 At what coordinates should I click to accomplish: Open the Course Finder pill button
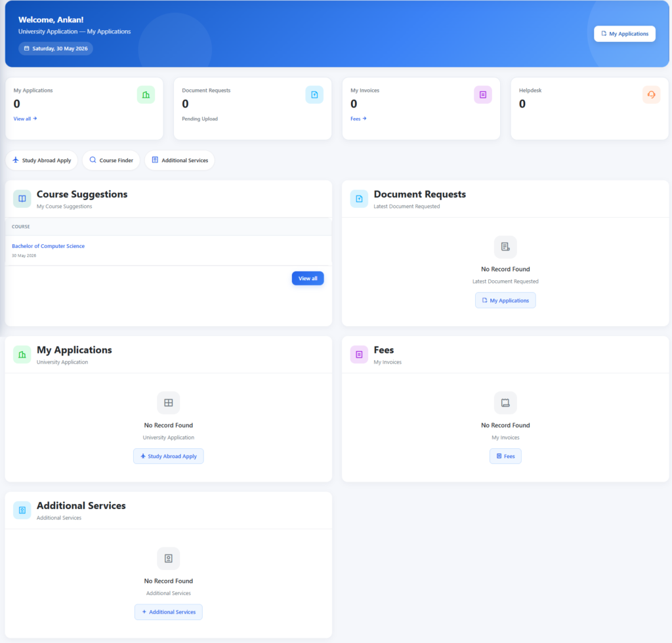tap(111, 160)
